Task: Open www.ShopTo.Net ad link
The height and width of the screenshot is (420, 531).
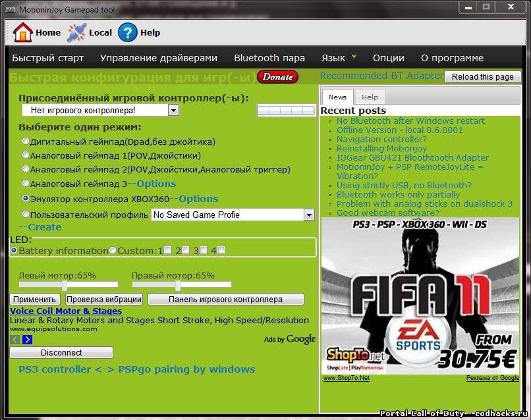Action: (x=347, y=378)
